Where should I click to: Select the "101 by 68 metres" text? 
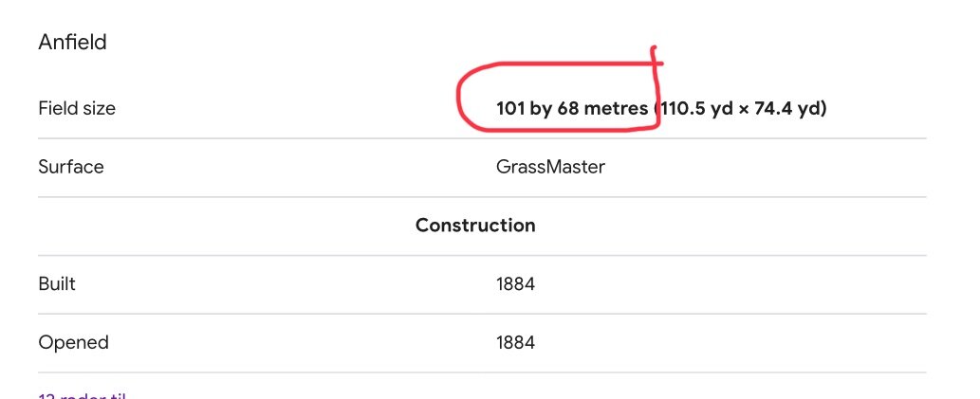(572, 109)
